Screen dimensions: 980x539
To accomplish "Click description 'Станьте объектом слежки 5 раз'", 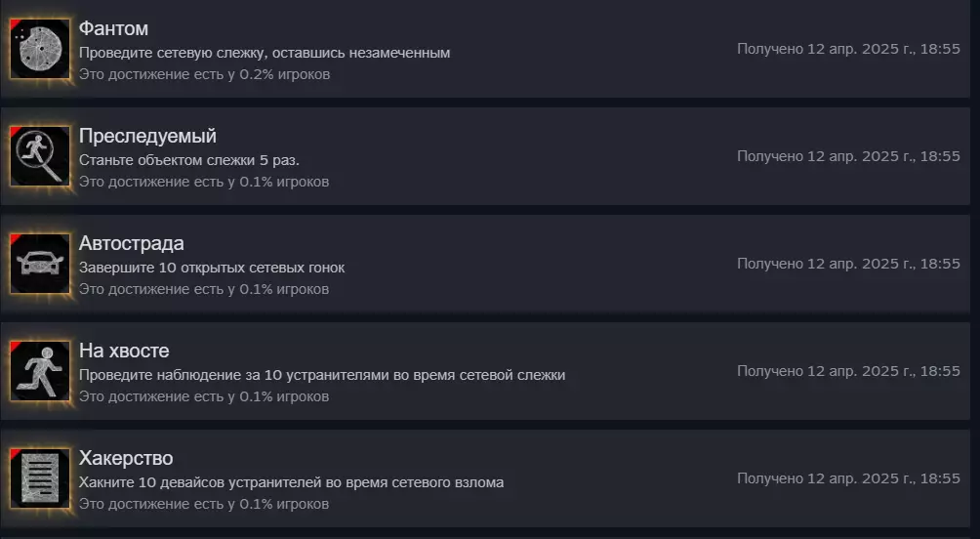I will click(x=189, y=160).
